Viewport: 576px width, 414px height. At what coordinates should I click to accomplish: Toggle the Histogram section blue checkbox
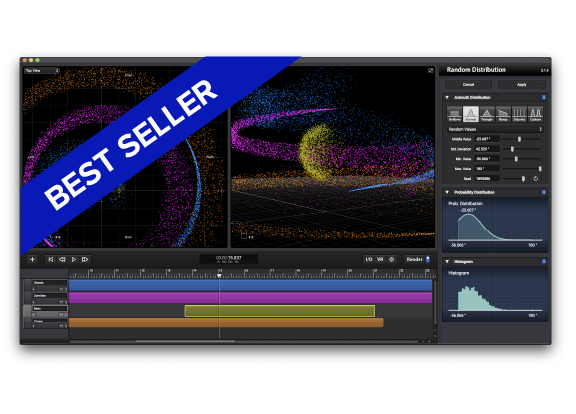click(x=544, y=262)
